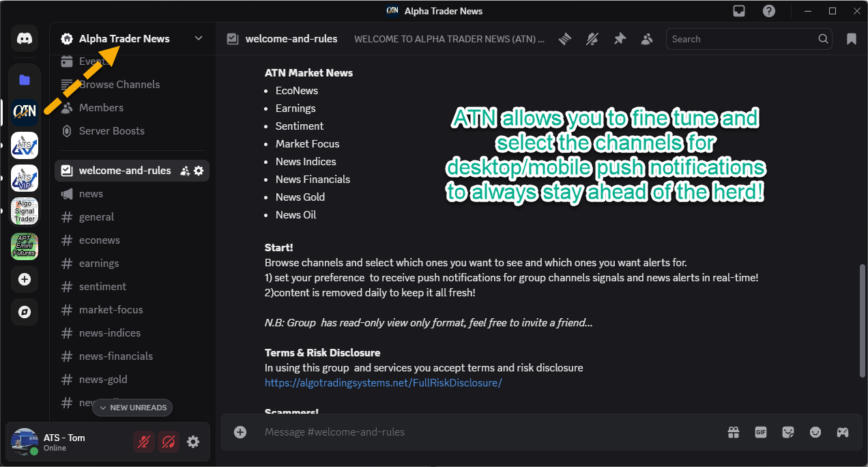
Task: Open the Server Boosts menu item
Action: point(111,131)
